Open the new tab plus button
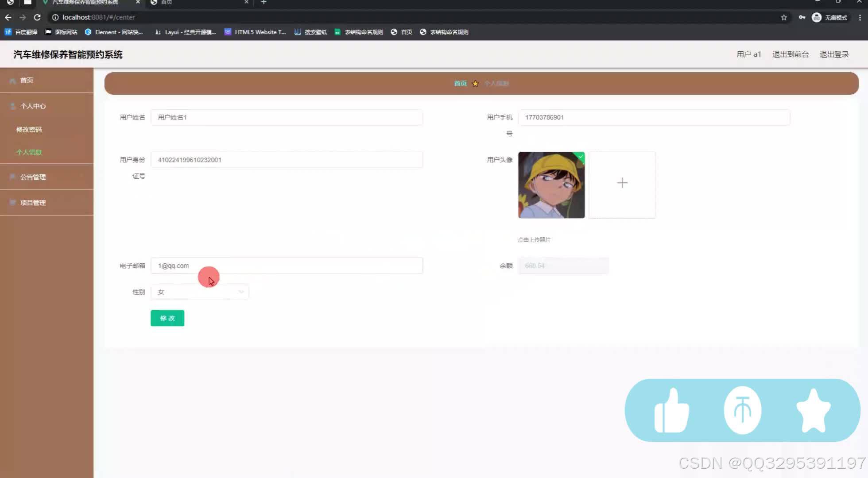 coord(263,2)
